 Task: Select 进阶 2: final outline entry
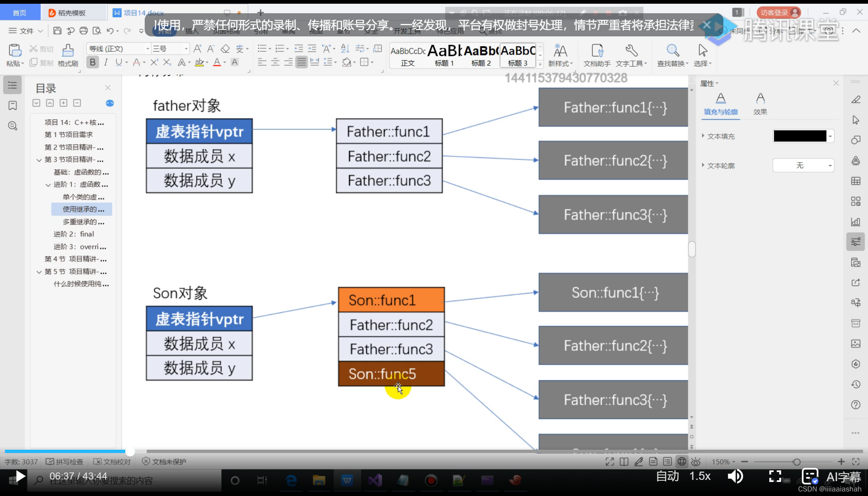pos(74,234)
